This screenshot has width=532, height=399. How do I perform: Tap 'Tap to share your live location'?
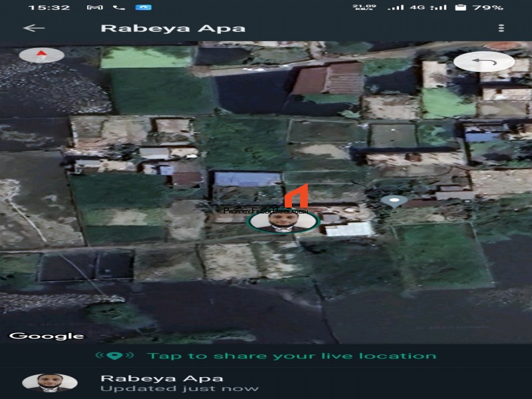[291, 356]
